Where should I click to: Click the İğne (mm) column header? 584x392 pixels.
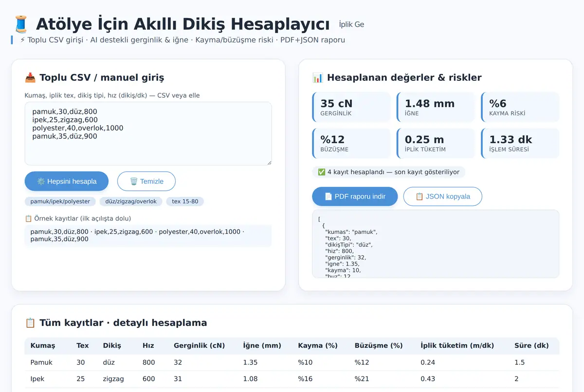(262, 346)
